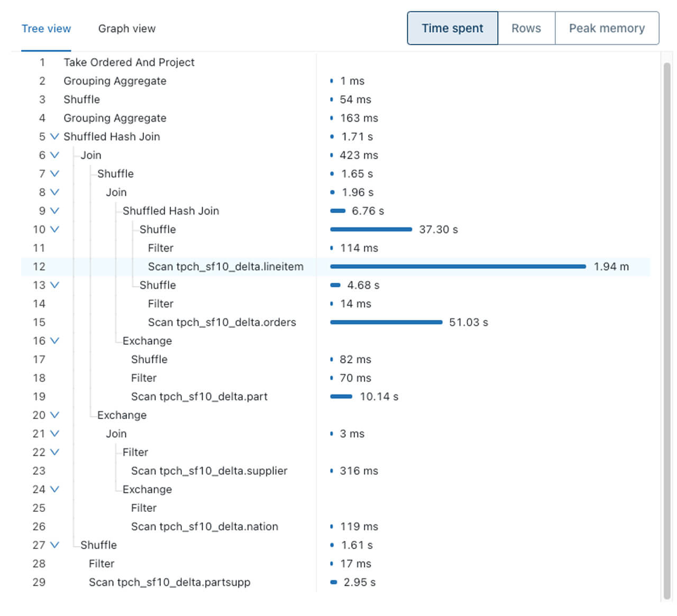Collapse row 9 Shuffled Hash Join chevron
Screen dimensions: 677x616
(x=54, y=210)
